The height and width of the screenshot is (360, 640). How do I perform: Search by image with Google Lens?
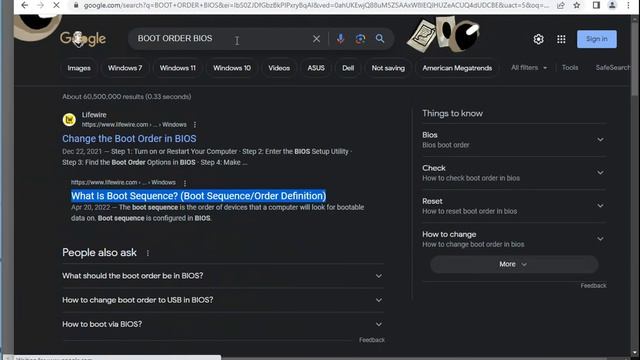tap(360, 39)
